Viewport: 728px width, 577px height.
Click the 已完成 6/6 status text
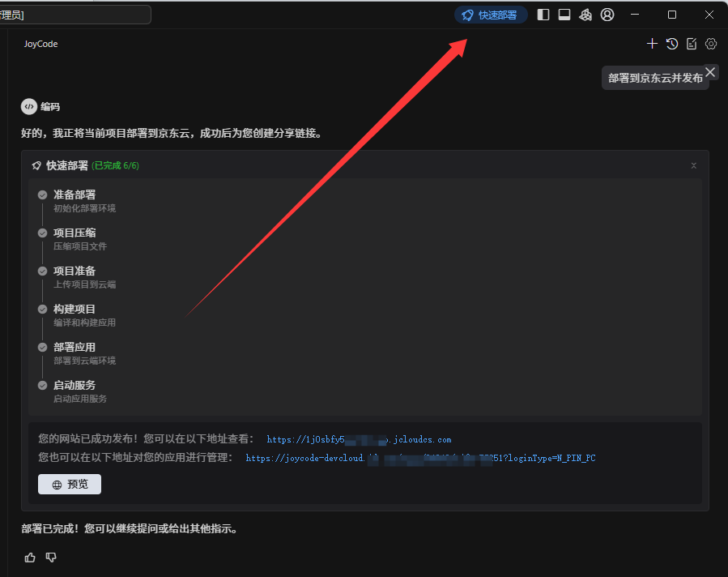(115, 166)
